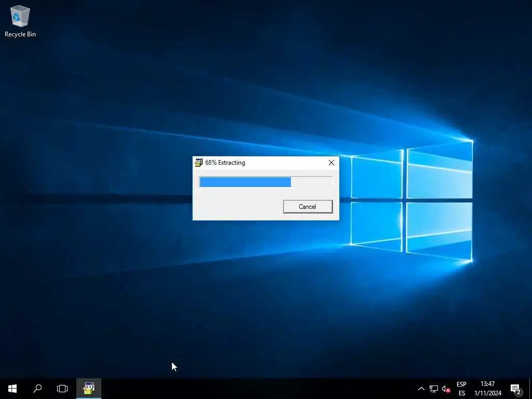Open the clock showing 13:47

click(x=487, y=389)
